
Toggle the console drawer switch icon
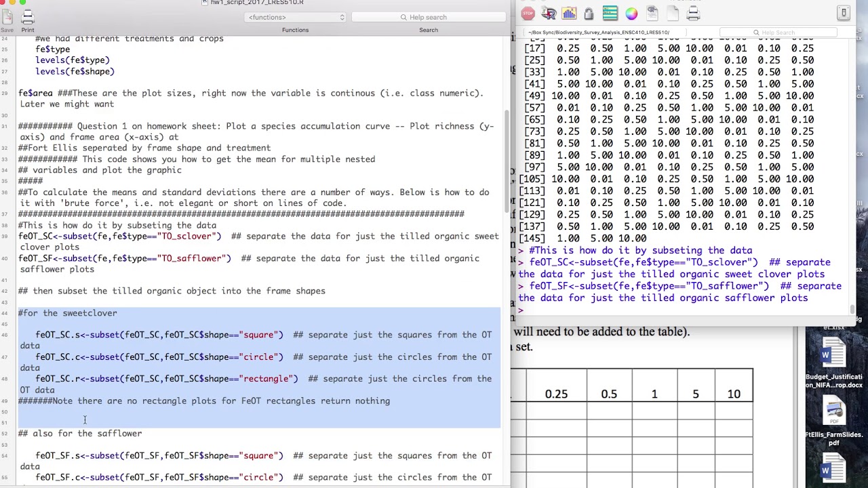click(844, 12)
